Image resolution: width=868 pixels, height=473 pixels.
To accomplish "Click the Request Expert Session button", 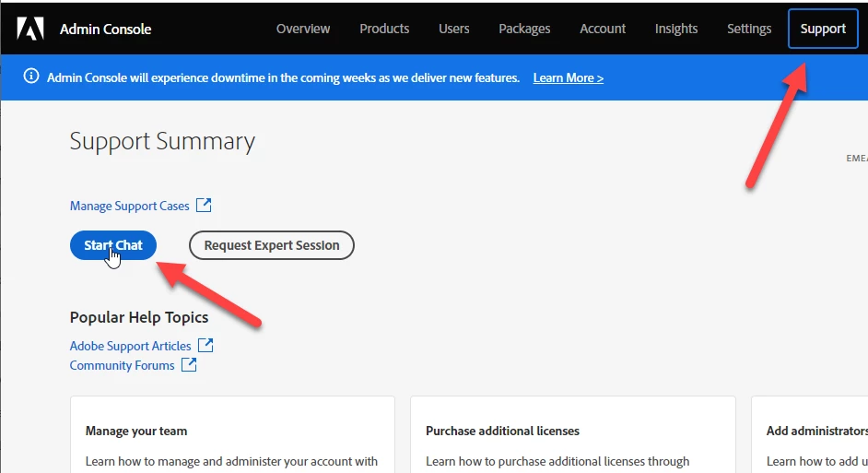I will tap(271, 245).
